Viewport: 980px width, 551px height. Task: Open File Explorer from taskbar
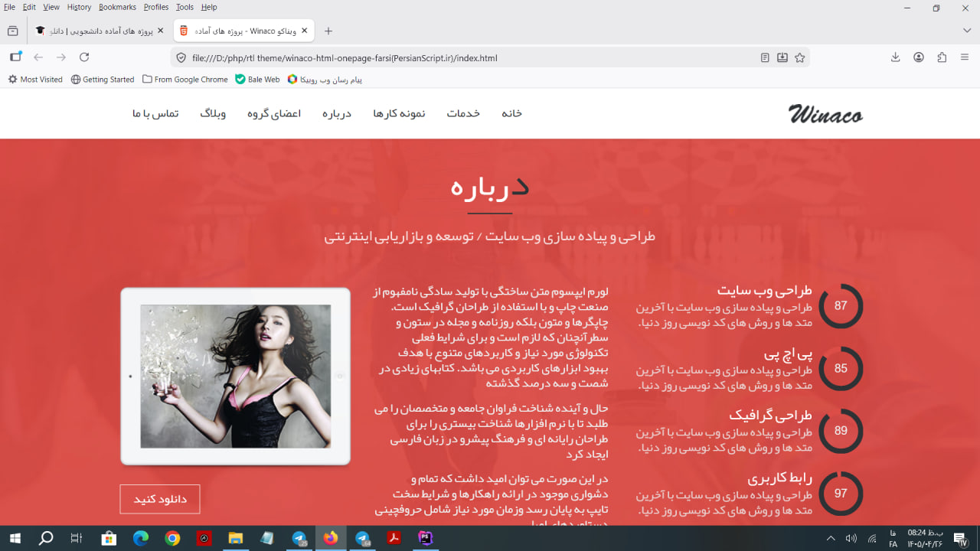[235, 538]
